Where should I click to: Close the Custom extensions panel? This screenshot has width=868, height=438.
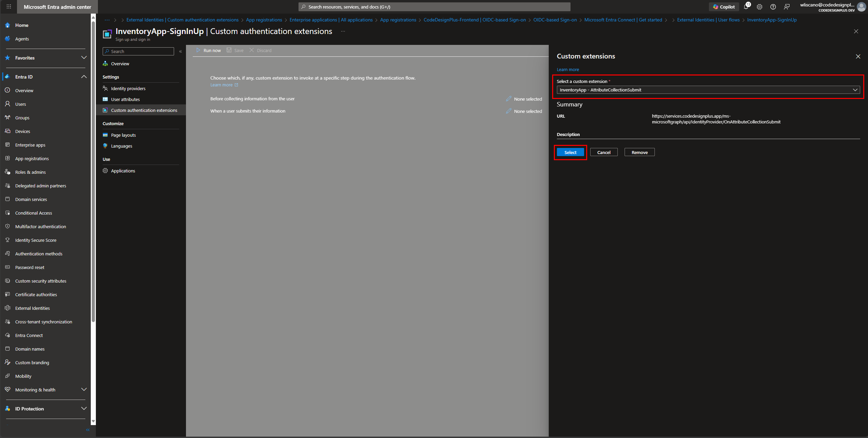point(858,56)
